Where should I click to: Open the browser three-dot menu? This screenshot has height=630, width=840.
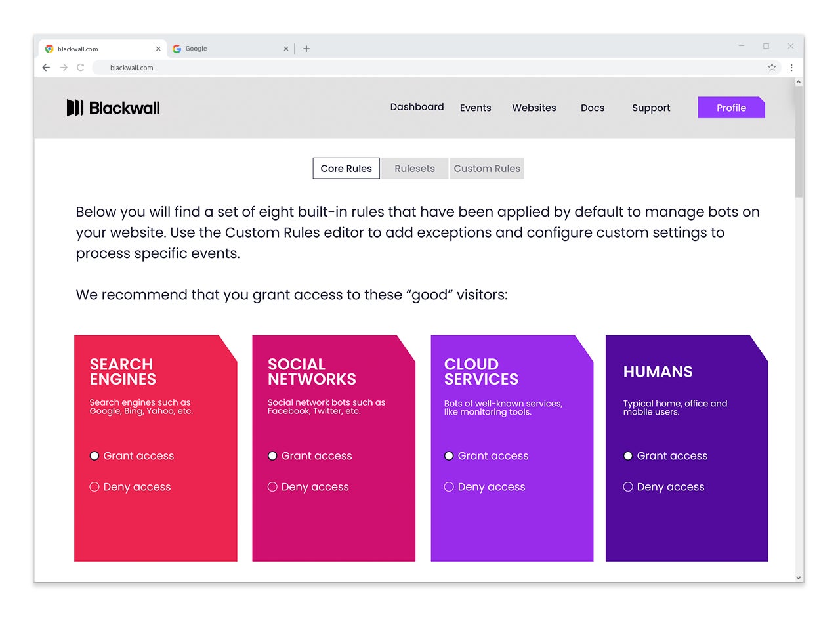click(x=791, y=68)
